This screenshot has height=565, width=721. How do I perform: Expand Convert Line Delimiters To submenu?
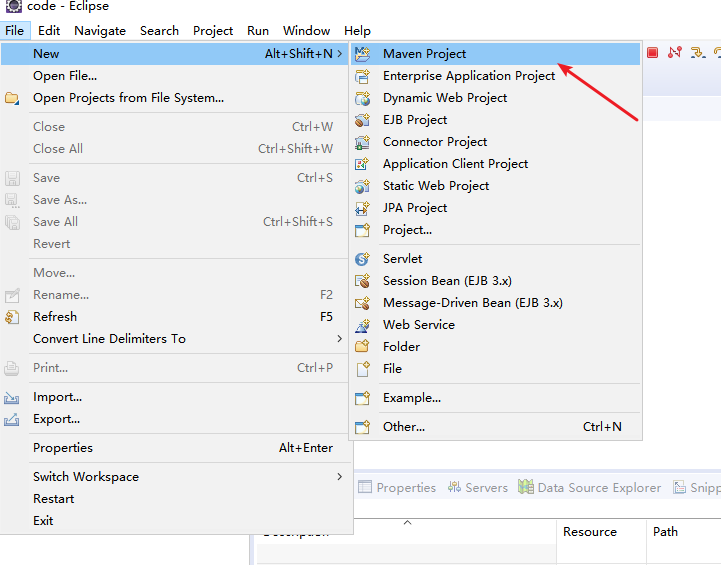(x=340, y=339)
